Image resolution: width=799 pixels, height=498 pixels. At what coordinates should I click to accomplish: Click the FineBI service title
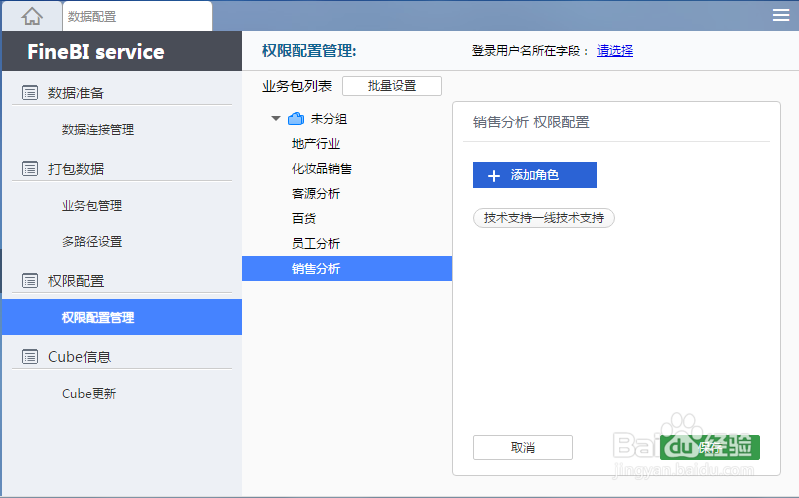coord(96,51)
